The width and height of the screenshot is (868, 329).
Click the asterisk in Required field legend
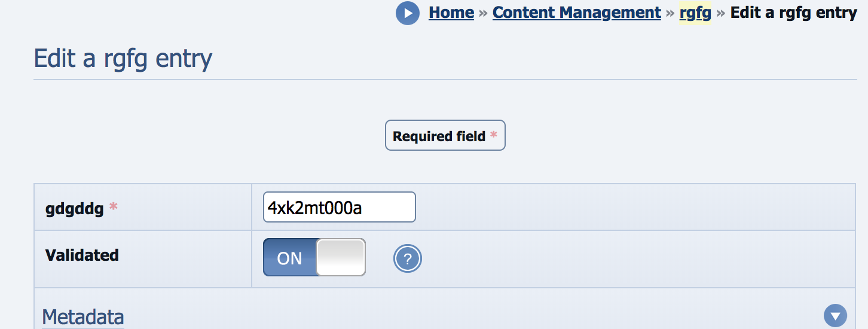pyautogui.click(x=494, y=136)
